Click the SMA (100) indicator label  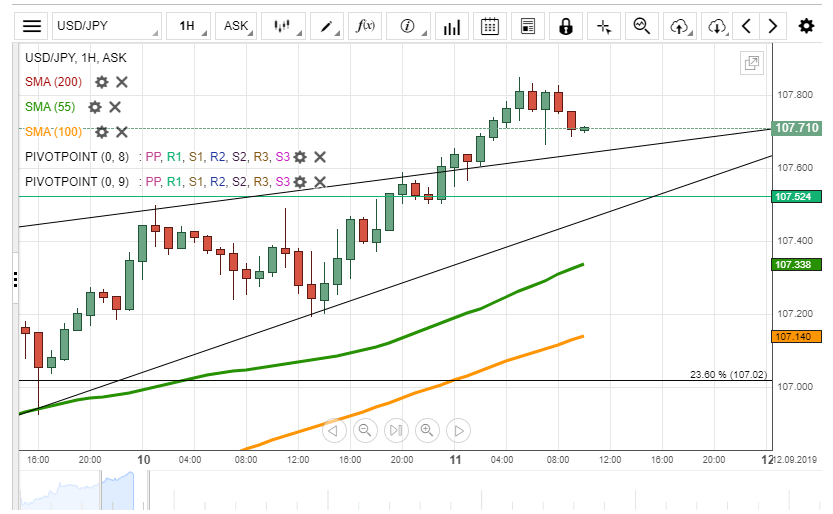coord(52,132)
